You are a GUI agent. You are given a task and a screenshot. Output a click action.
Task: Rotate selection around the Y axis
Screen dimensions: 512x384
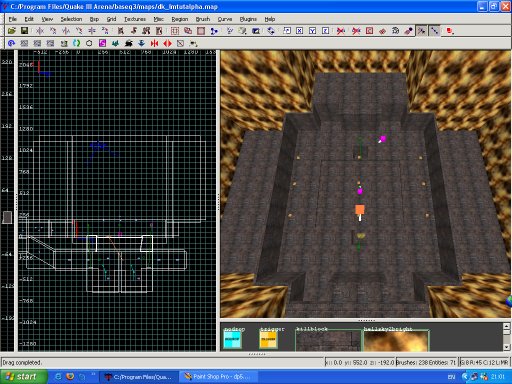click(79, 31)
